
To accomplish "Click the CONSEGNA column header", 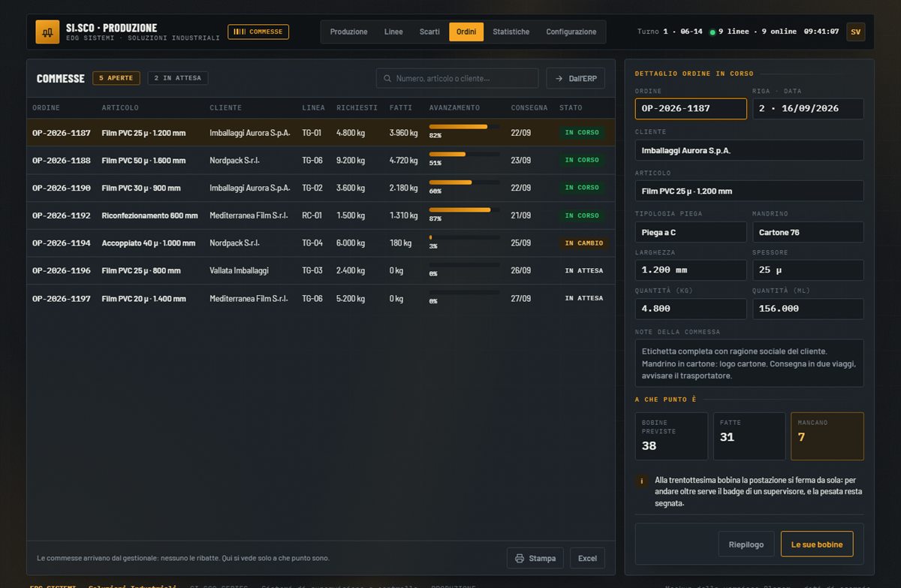I will [x=529, y=108].
